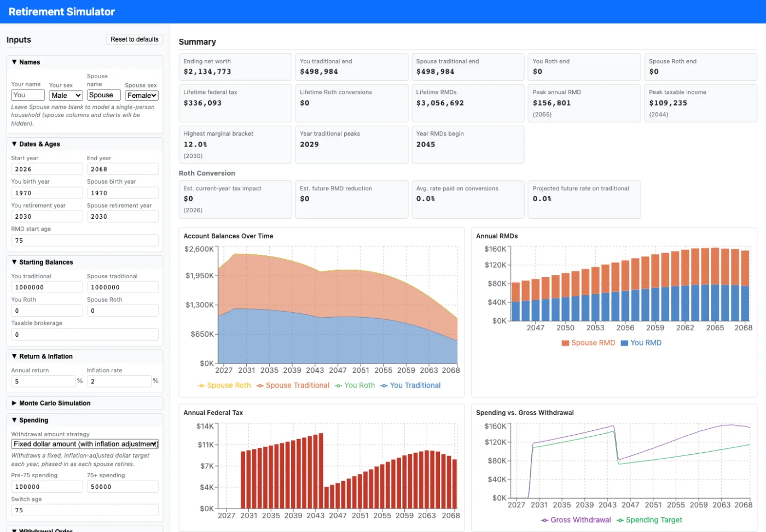The width and height of the screenshot is (766, 532).
Task: Focus the Your name input field
Action: pyautogui.click(x=28, y=95)
